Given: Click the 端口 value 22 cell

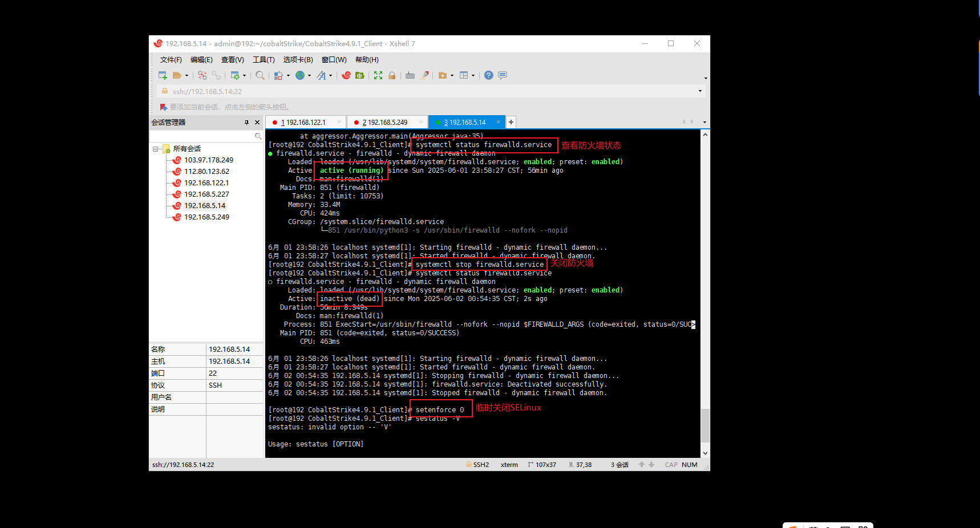Looking at the screenshot, I should point(234,373).
